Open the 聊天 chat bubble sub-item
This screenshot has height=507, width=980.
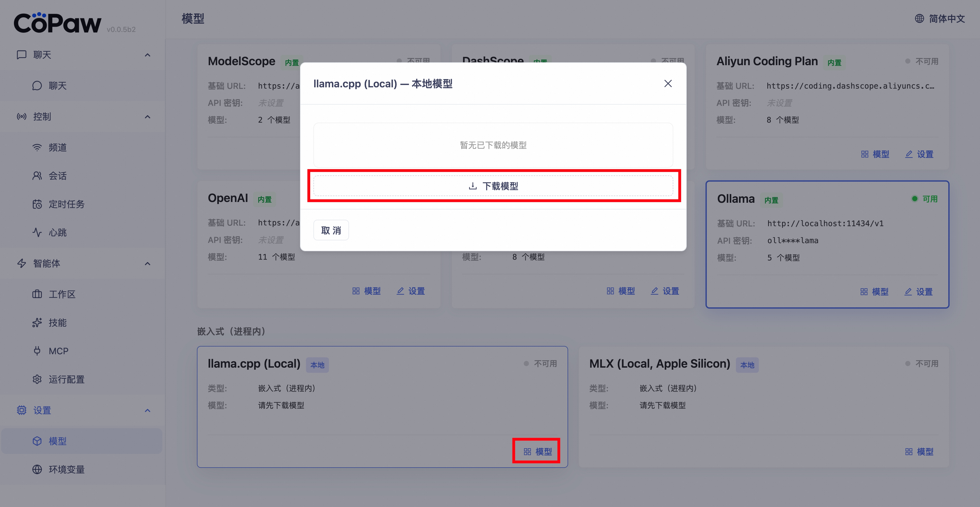tap(57, 86)
